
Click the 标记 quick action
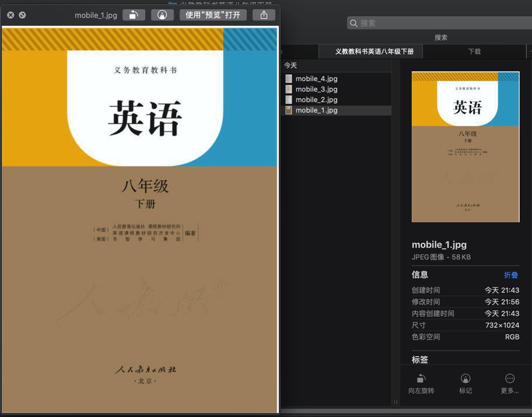pyautogui.click(x=466, y=384)
